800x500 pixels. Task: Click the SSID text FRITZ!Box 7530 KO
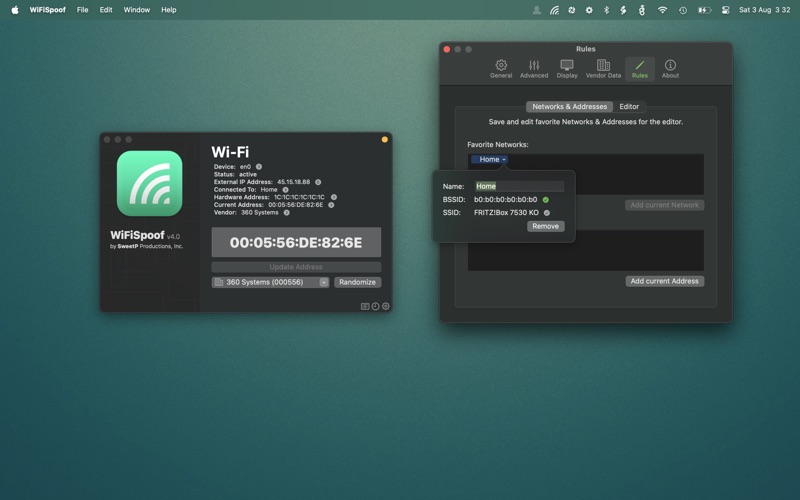pos(506,213)
